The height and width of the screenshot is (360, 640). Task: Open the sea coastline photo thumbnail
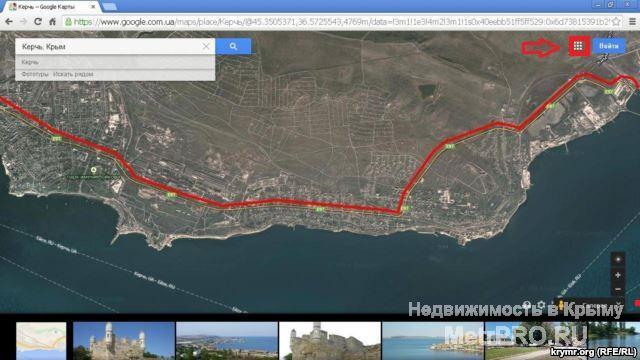pyautogui.click(x=433, y=341)
